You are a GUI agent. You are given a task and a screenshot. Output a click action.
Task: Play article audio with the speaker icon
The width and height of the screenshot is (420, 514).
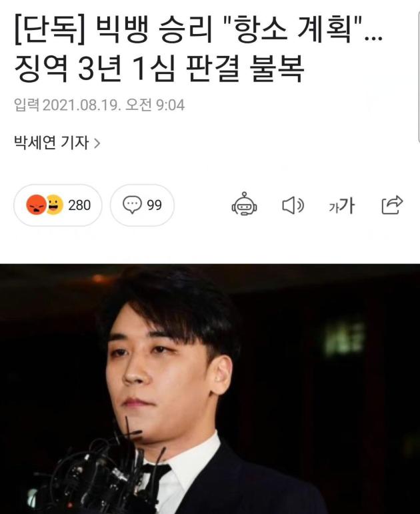(293, 205)
